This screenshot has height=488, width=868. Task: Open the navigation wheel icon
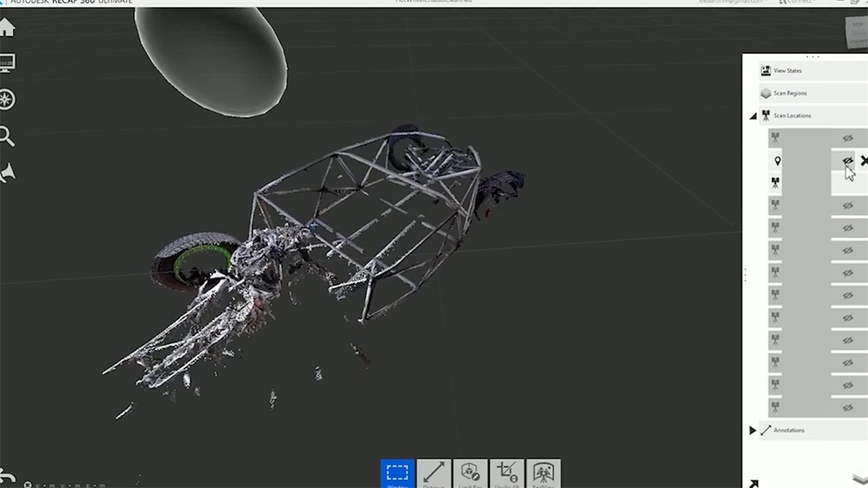pyautogui.click(x=7, y=100)
